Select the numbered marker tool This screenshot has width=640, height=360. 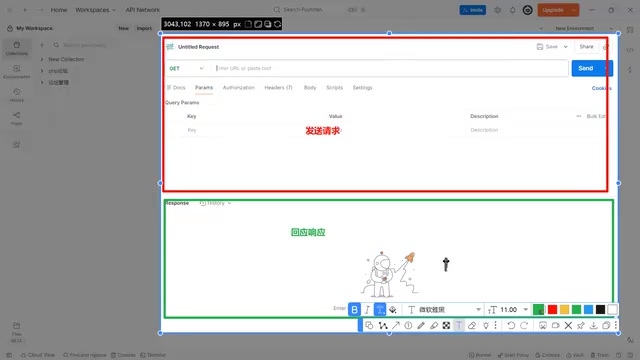(x=408, y=325)
